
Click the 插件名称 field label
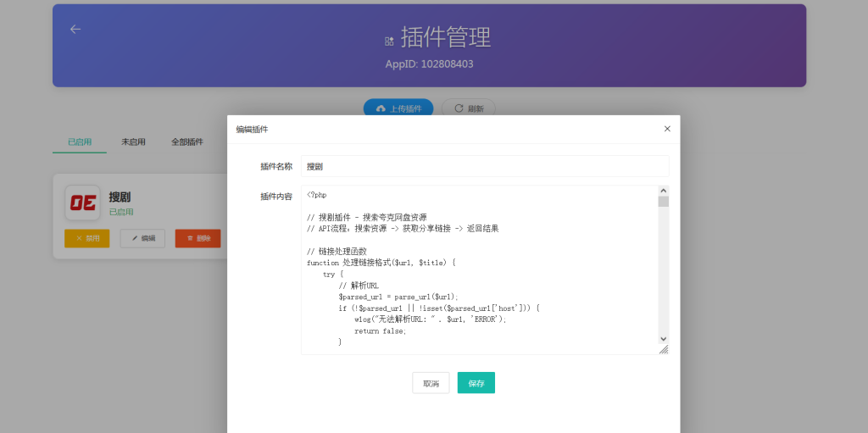275,166
